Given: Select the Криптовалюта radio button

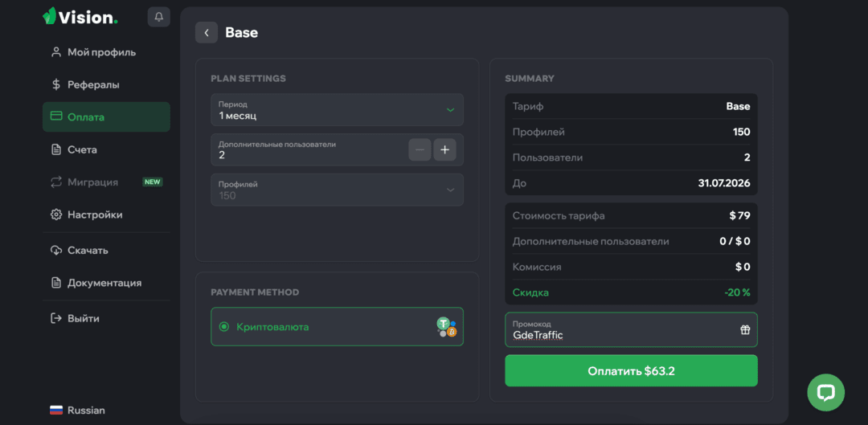Looking at the screenshot, I should [224, 326].
